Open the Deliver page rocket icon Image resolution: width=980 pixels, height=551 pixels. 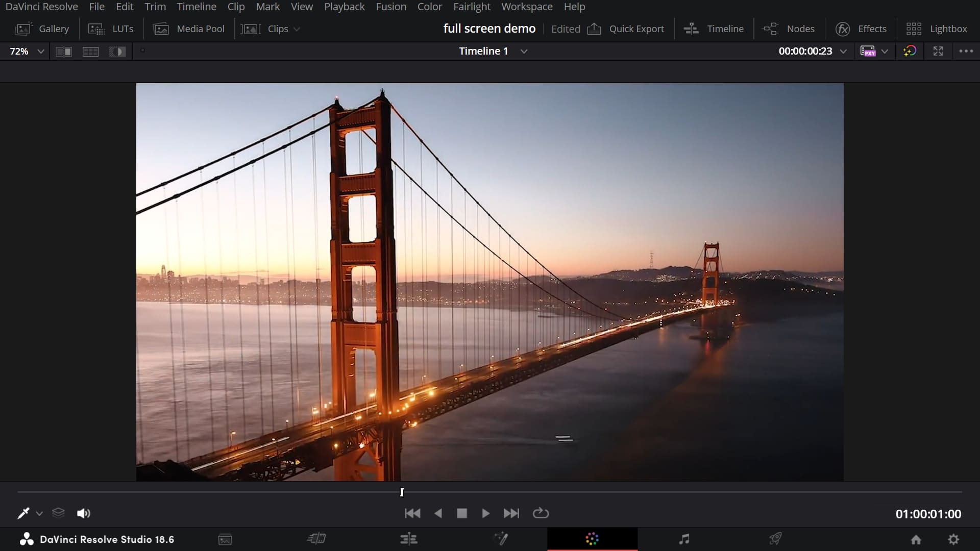pyautogui.click(x=775, y=539)
